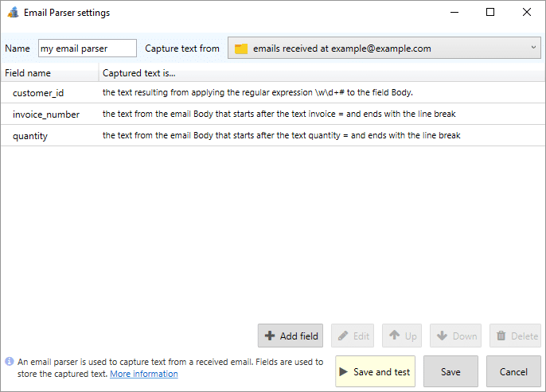Screen dimensions: 546x392
Task: Click the Email Parser app icon in title bar
Action: tap(14, 13)
